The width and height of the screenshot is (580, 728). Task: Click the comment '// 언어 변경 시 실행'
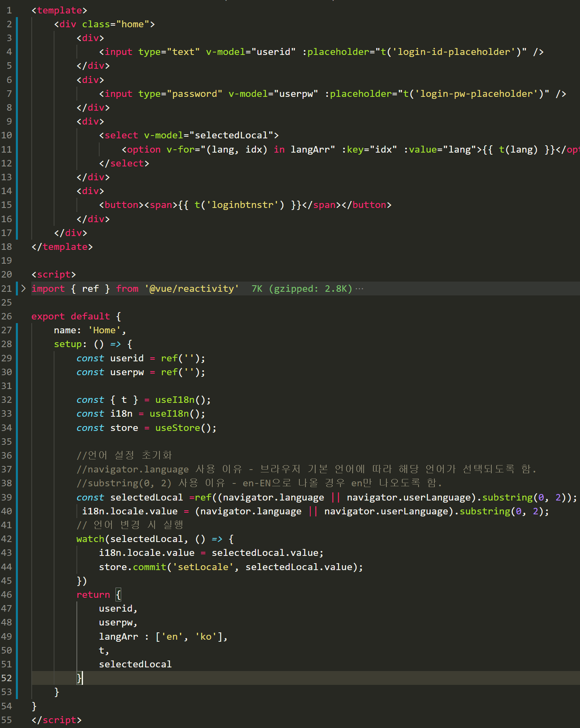click(130, 525)
